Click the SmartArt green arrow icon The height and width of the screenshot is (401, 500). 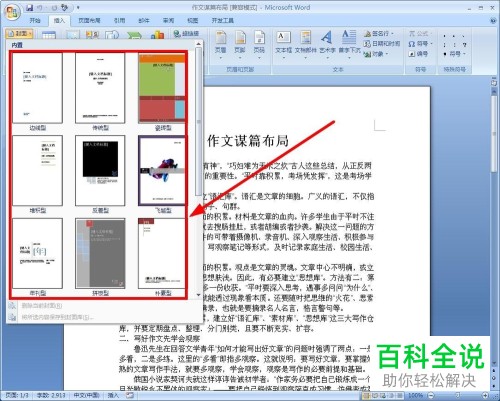coord(134,35)
